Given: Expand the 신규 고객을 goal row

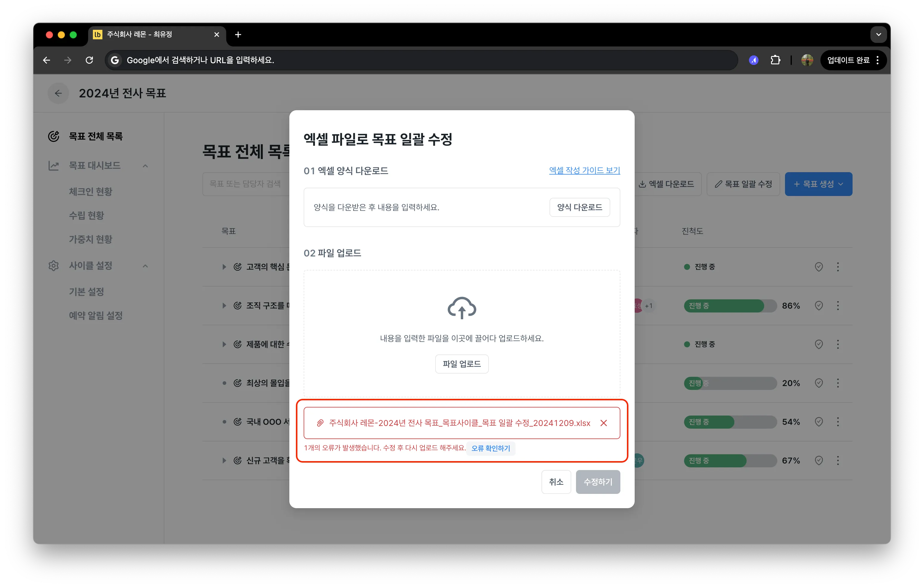Looking at the screenshot, I should pyautogui.click(x=224, y=461).
